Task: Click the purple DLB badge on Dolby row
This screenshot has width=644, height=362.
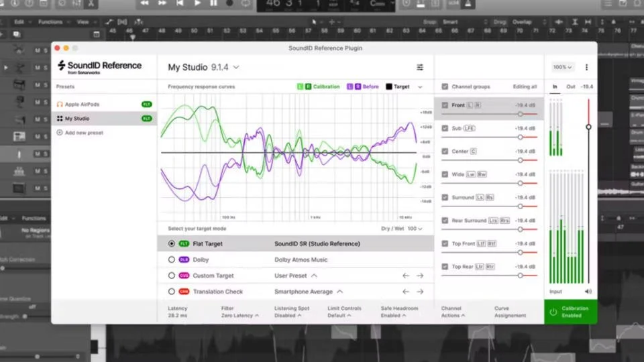Action: click(184, 260)
